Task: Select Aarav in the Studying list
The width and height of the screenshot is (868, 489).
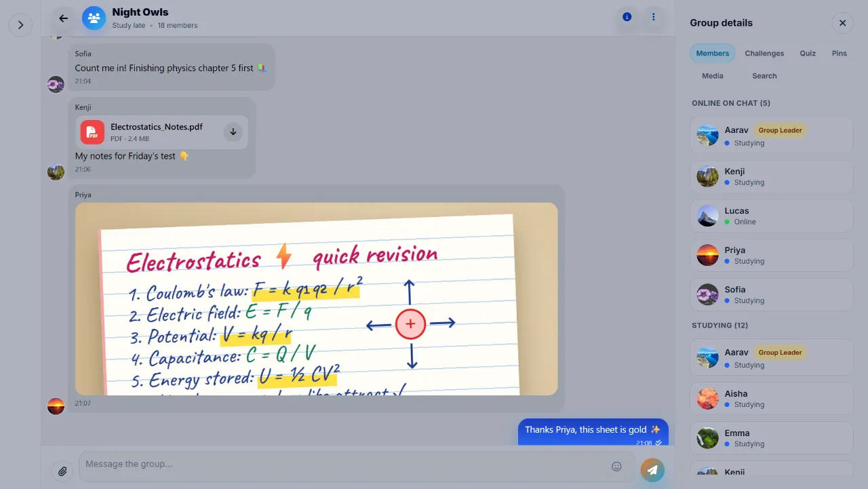Action: 772,357
